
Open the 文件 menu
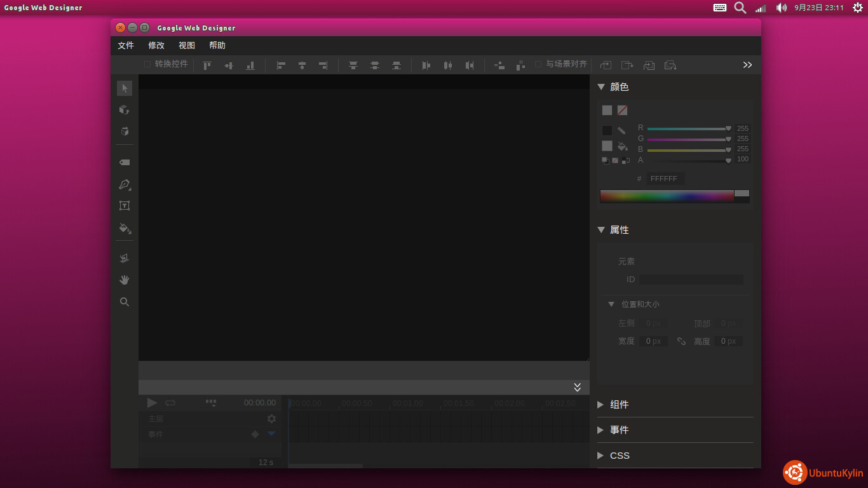click(126, 46)
